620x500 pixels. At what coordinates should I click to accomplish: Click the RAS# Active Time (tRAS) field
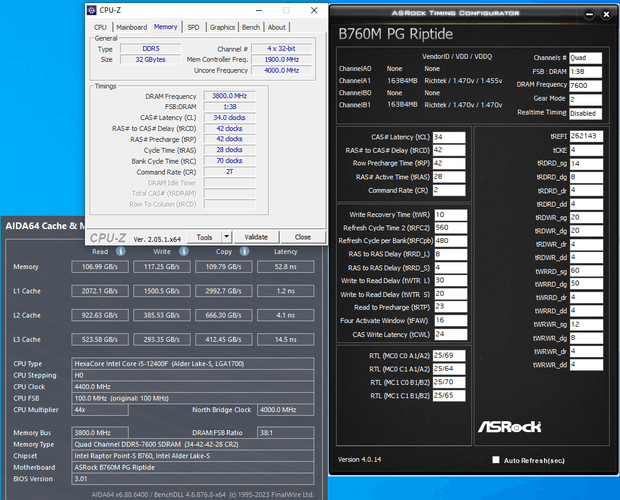click(x=449, y=177)
